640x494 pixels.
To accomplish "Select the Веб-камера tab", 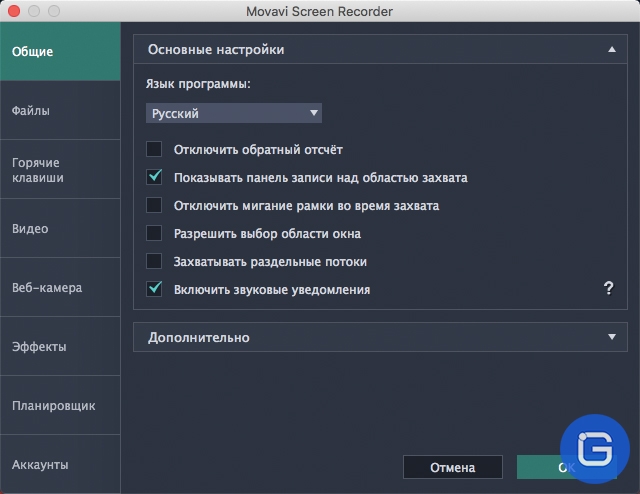I will click(x=60, y=287).
